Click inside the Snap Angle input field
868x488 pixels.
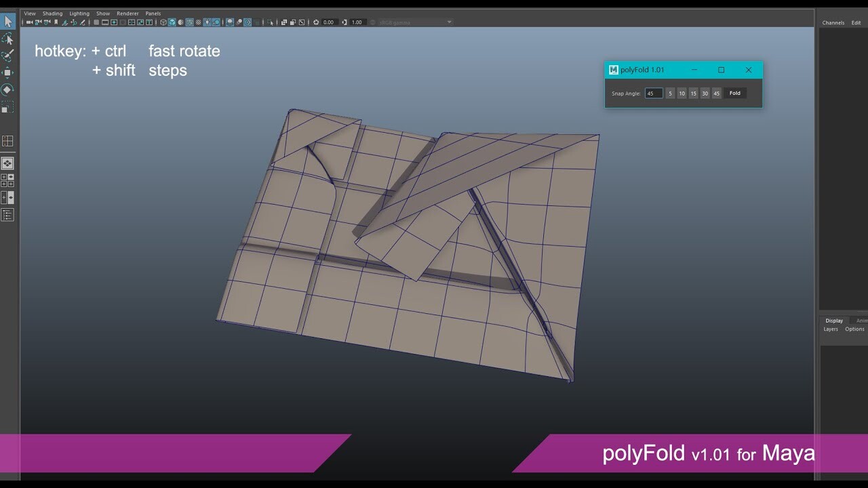tap(652, 93)
